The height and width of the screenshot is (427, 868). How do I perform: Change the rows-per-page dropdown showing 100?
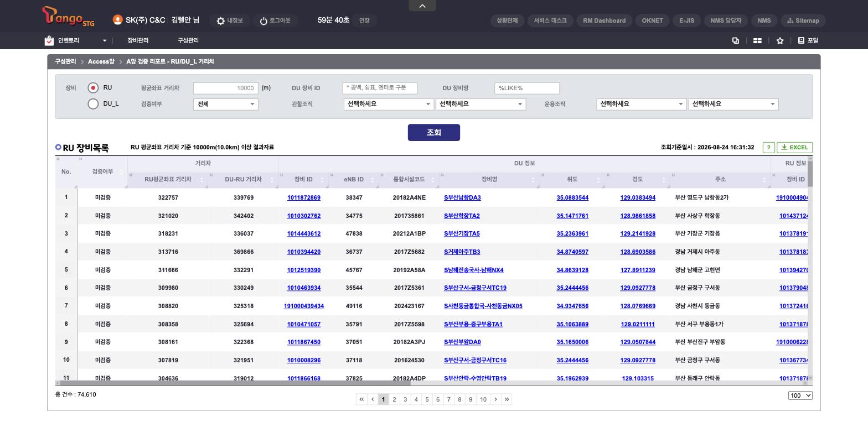point(800,395)
